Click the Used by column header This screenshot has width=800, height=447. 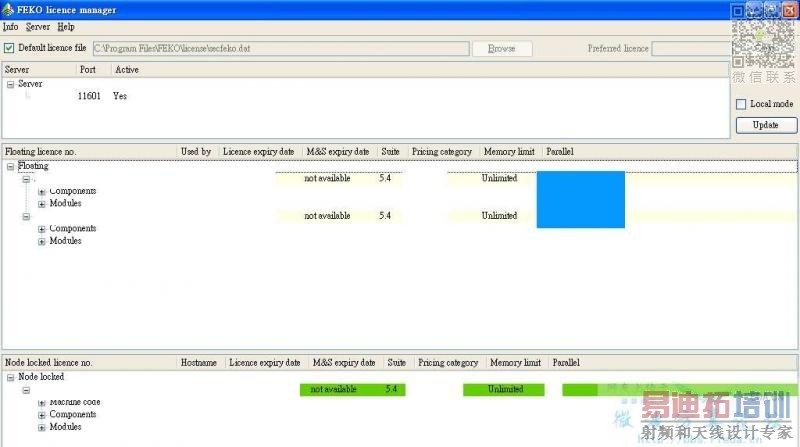click(x=196, y=152)
